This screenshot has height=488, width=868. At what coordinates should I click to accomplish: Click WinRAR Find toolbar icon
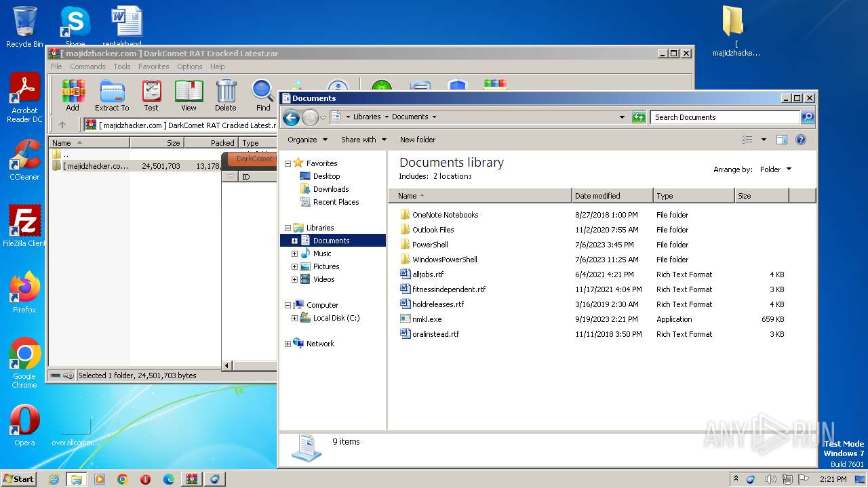(x=263, y=96)
